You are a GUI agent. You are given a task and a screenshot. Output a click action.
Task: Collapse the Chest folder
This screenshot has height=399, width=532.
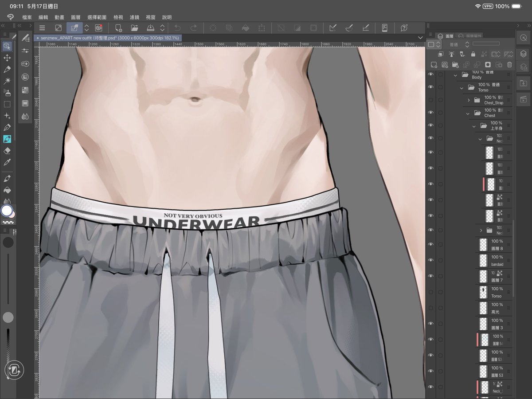[x=469, y=113]
